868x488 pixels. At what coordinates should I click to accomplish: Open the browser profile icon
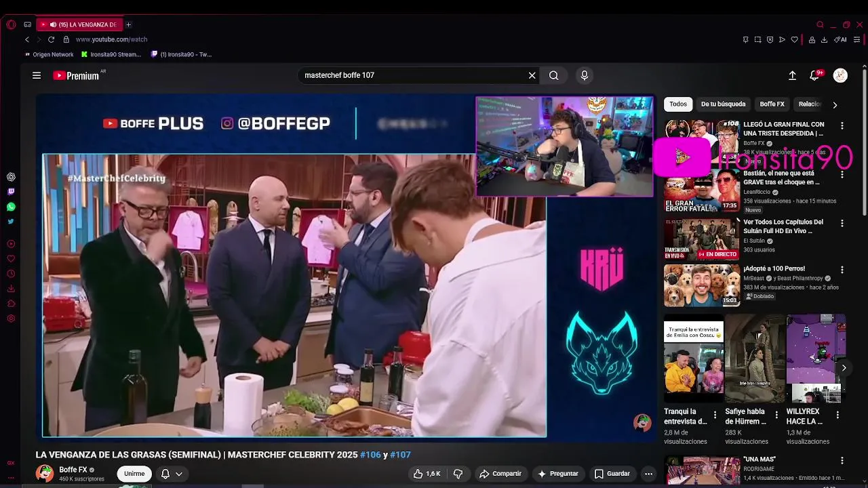pos(812,39)
